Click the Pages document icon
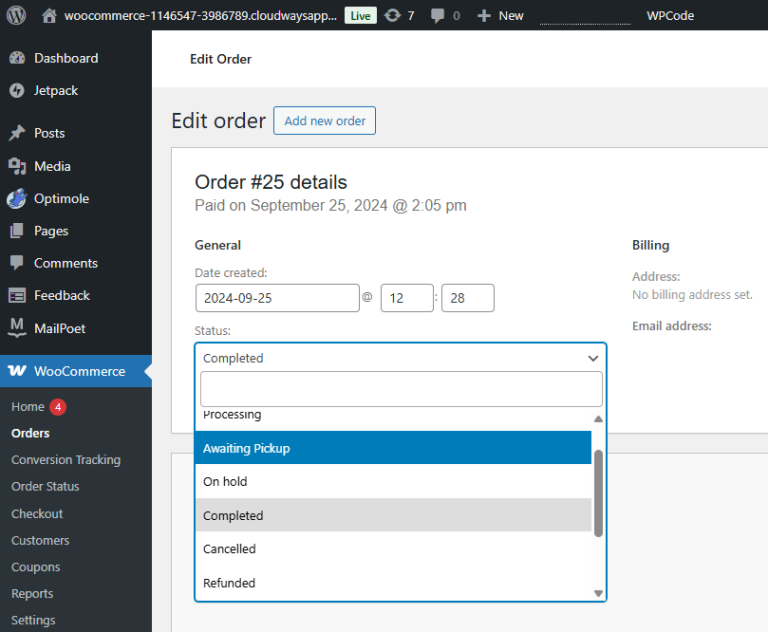 click(x=17, y=231)
